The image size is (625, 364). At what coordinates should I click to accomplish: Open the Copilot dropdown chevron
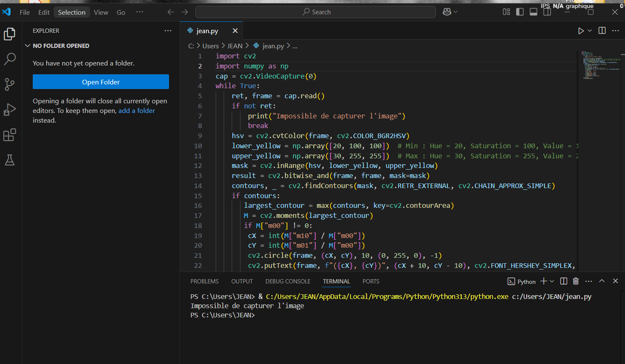click(x=455, y=12)
